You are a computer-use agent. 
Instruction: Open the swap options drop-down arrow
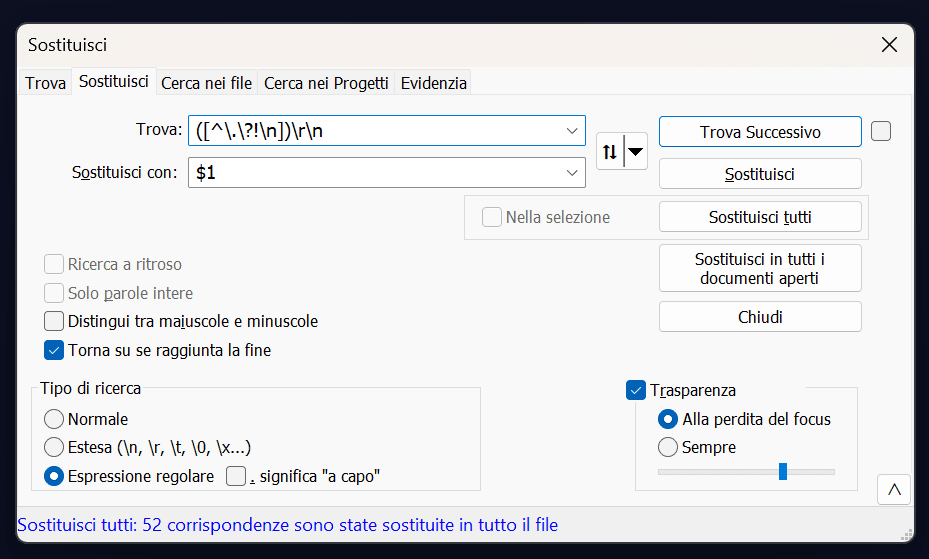[x=635, y=152]
